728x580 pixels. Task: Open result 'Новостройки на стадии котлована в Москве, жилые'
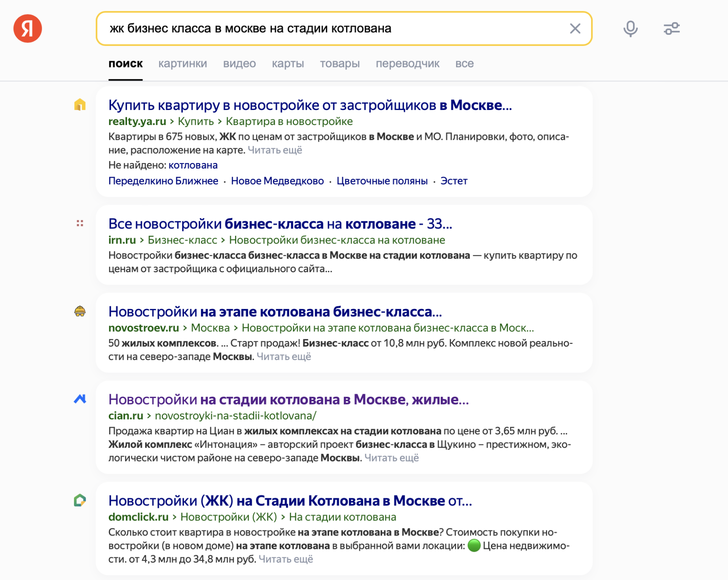pyautogui.click(x=288, y=399)
